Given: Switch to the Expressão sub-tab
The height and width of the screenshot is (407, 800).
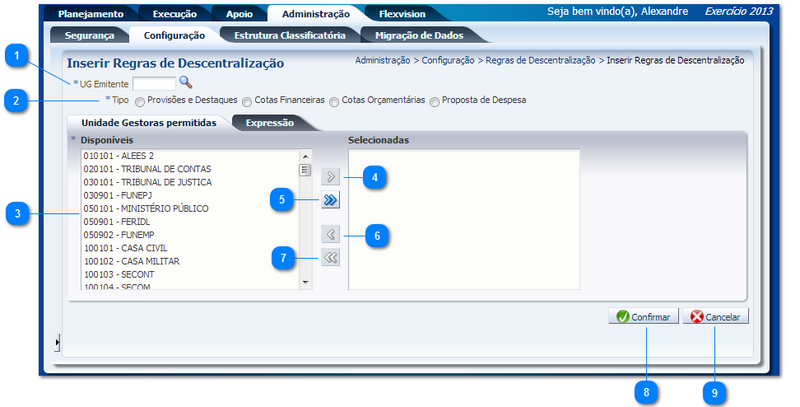Looking at the screenshot, I should pyautogui.click(x=268, y=123).
